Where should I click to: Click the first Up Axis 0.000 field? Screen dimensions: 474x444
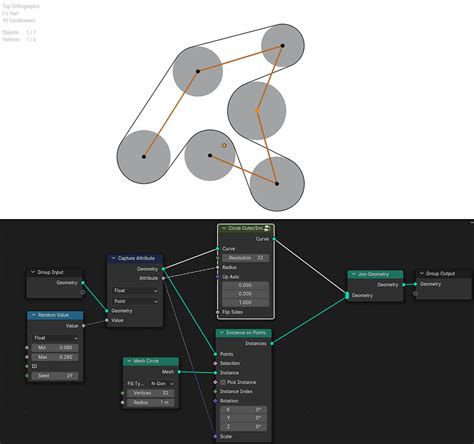point(246,285)
